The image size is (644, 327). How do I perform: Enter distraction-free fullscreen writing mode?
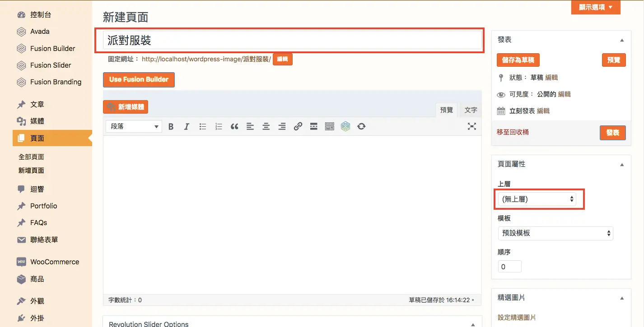coord(472,126)
